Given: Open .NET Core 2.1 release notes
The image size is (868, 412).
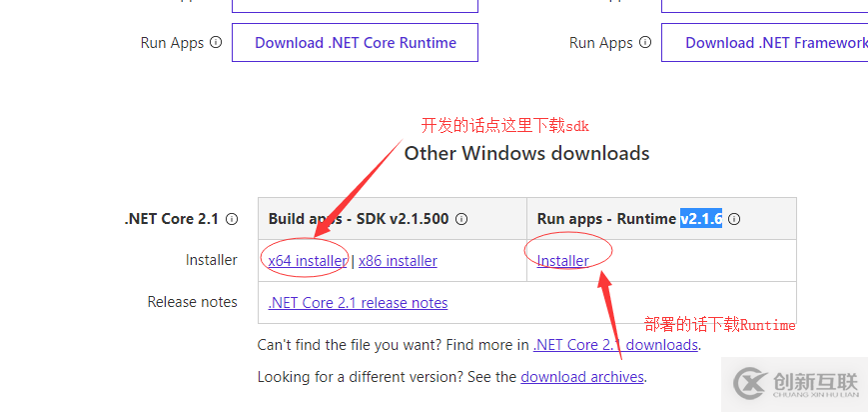Looking at the screenshot, I should click(358, 303).
